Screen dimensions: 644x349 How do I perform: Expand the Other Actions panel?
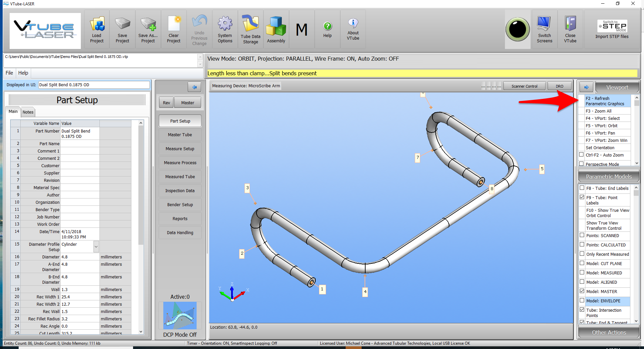click(608, 332)
